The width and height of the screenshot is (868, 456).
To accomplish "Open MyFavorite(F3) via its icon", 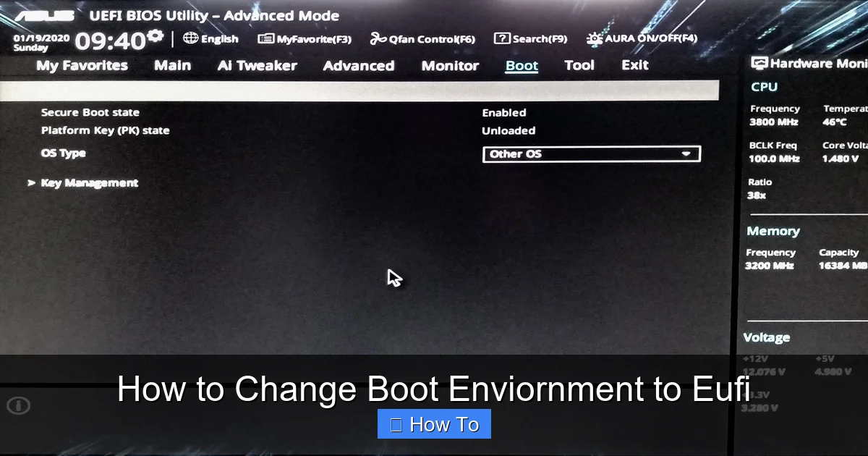I will (263, 38).
